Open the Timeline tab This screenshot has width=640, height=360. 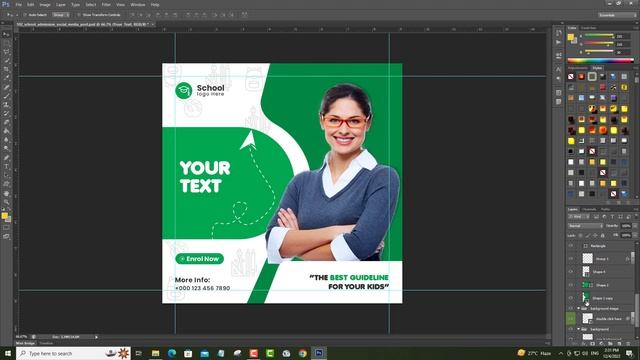(46, 343)
